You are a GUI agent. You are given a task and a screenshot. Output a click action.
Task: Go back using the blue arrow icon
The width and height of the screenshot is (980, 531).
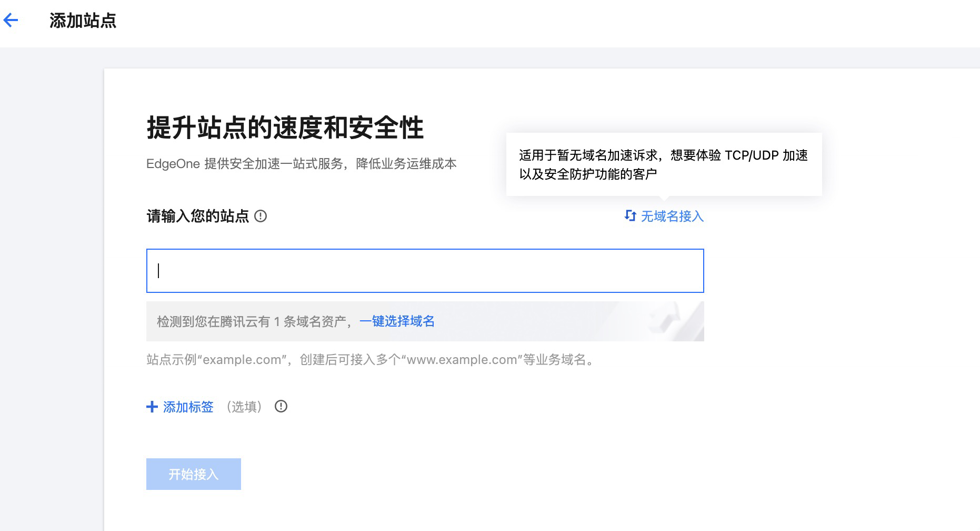11,21
